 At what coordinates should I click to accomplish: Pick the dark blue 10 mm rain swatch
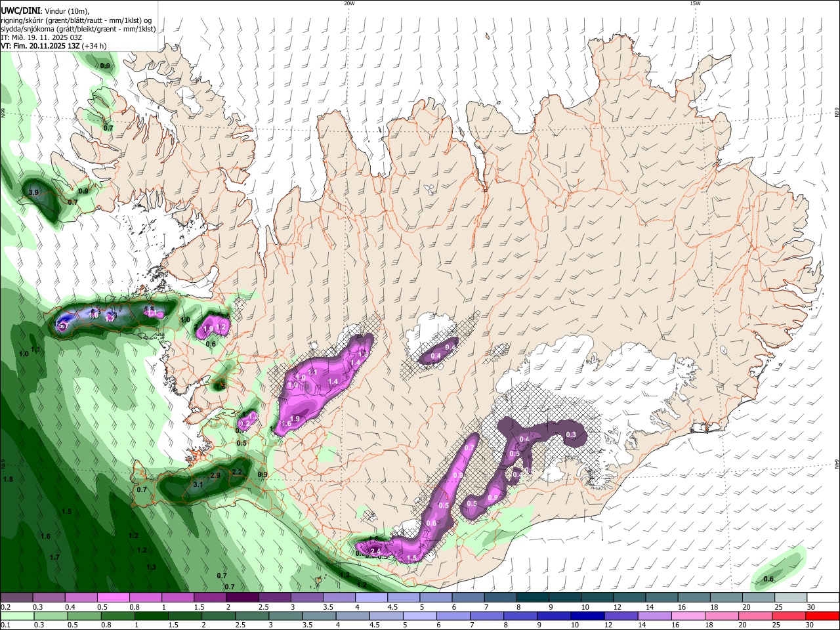pos(586,616)
